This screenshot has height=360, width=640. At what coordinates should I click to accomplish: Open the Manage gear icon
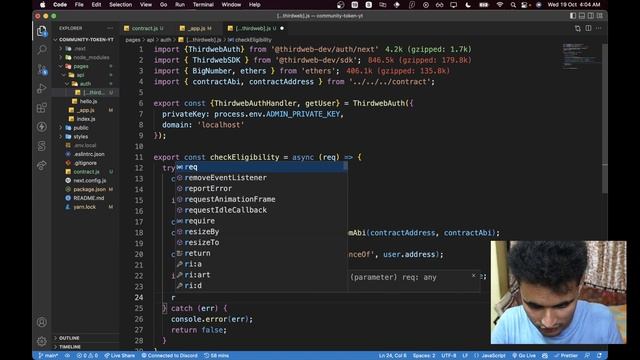[42, 341]
